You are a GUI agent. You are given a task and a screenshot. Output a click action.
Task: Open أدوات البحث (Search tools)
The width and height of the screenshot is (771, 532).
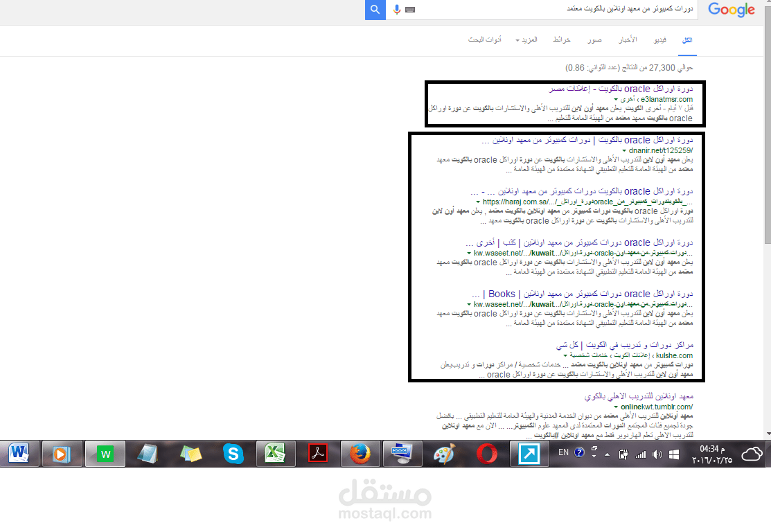(485, 39)
